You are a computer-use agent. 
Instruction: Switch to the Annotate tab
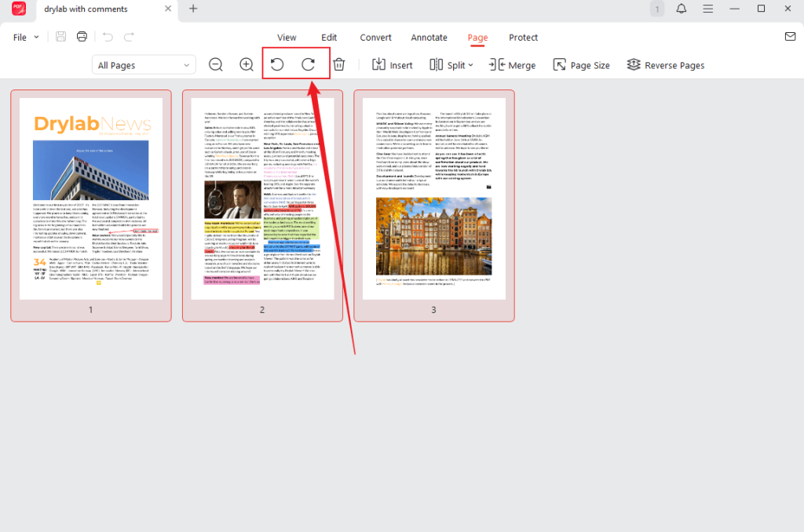coord(429,37)
